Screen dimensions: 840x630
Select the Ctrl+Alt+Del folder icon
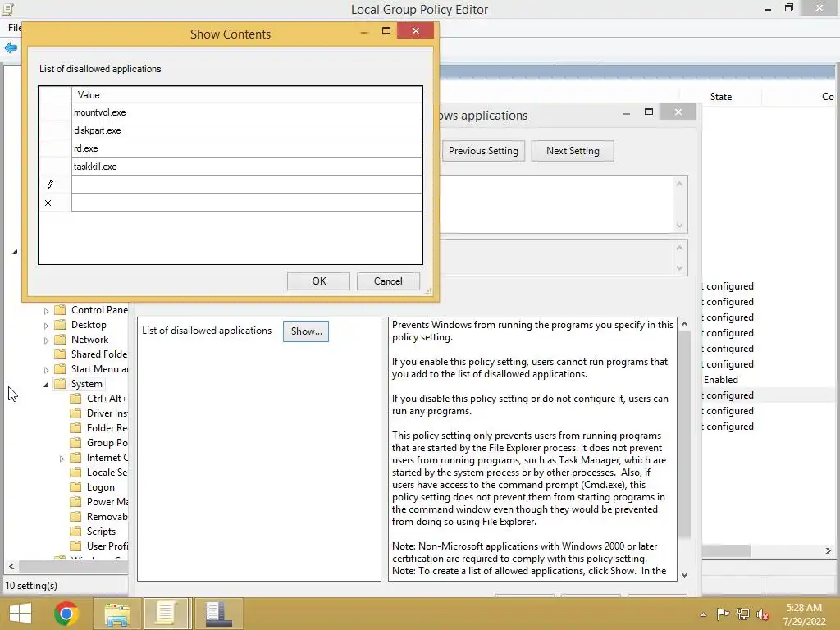coord(76,398)
